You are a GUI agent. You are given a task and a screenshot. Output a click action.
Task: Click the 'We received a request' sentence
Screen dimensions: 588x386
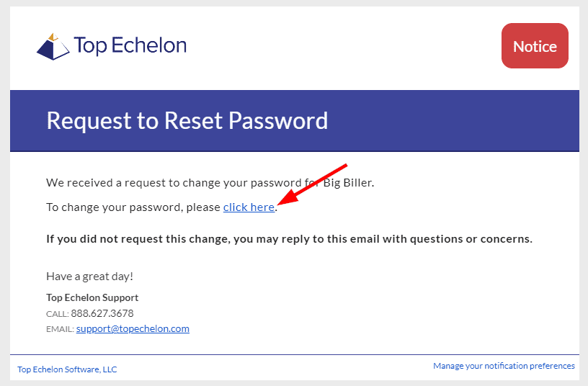pyautogui.click(x=210, y=183)
